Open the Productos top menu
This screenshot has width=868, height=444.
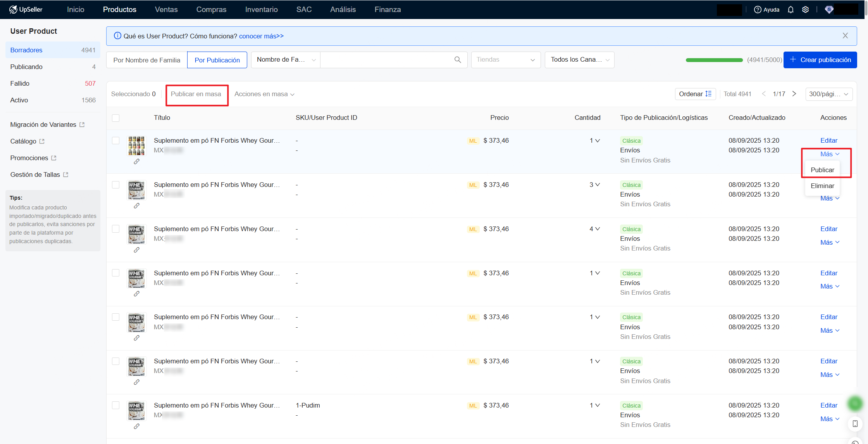(120, 9)
